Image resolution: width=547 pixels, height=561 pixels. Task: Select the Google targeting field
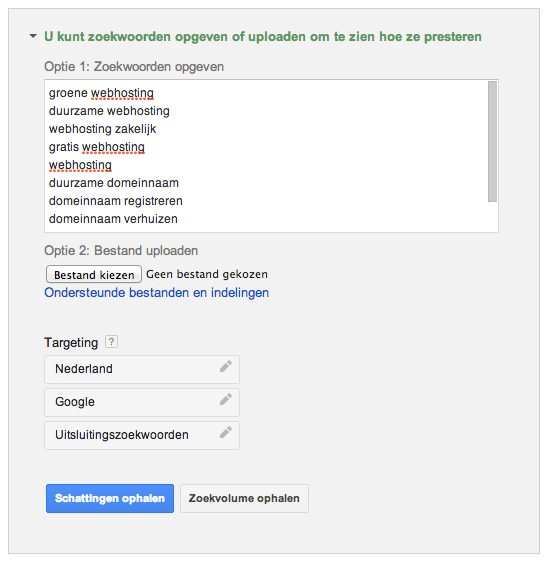[142, 402]
